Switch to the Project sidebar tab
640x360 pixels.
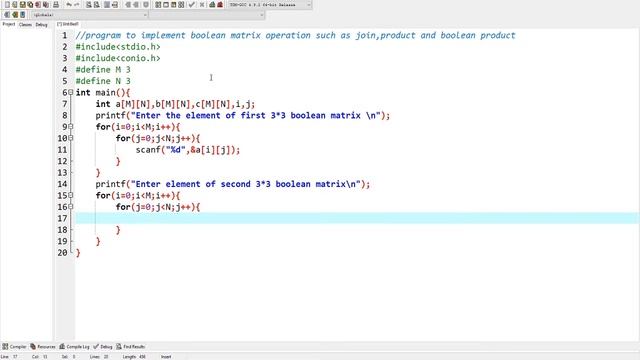tap(9, 24)
